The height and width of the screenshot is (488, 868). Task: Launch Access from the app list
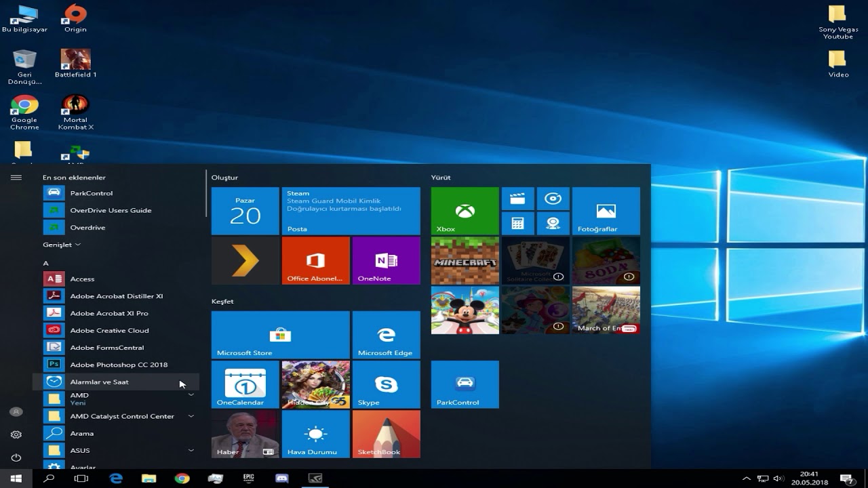click(x=116, y=279)
